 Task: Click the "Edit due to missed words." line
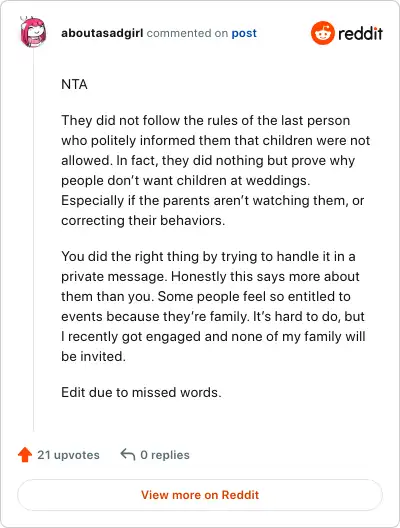point(141,393)
